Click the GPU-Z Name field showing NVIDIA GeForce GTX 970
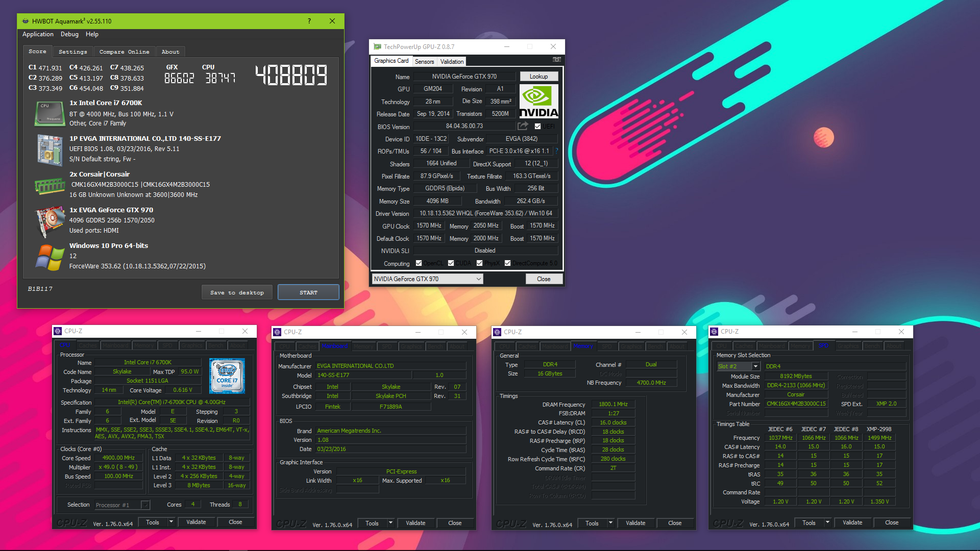Image resolution: width=980 pixels, height=551 pixels. pyautogui.click(x=464, y=77)
